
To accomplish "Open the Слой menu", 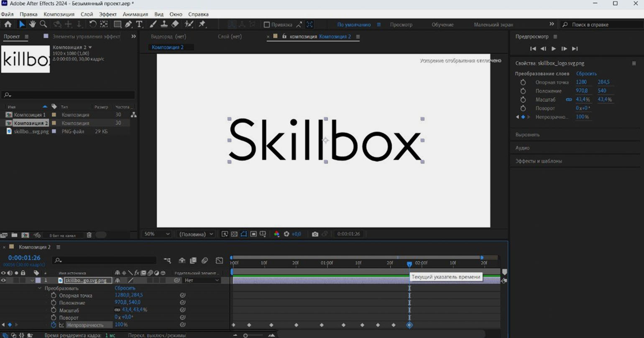I will click(87, 14).
